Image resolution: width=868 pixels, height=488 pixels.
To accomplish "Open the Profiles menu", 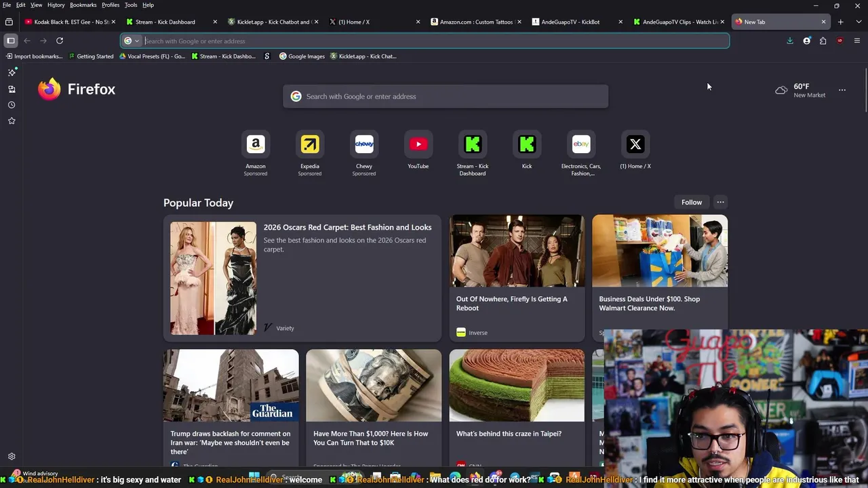I will (111, 5).
